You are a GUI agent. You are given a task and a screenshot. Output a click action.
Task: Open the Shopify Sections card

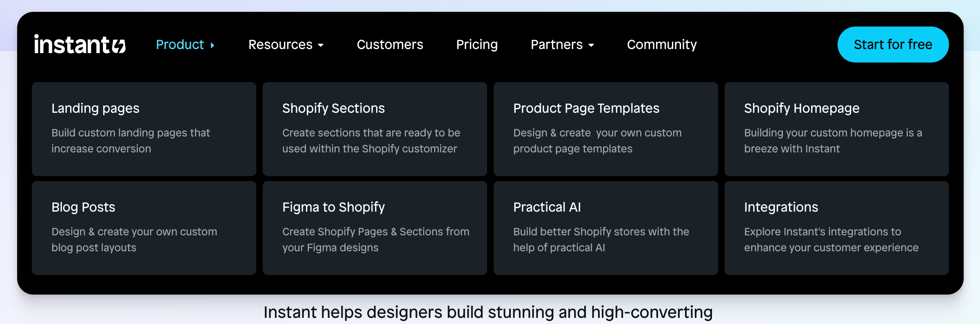pyautogui.click(x=375, y=129)
